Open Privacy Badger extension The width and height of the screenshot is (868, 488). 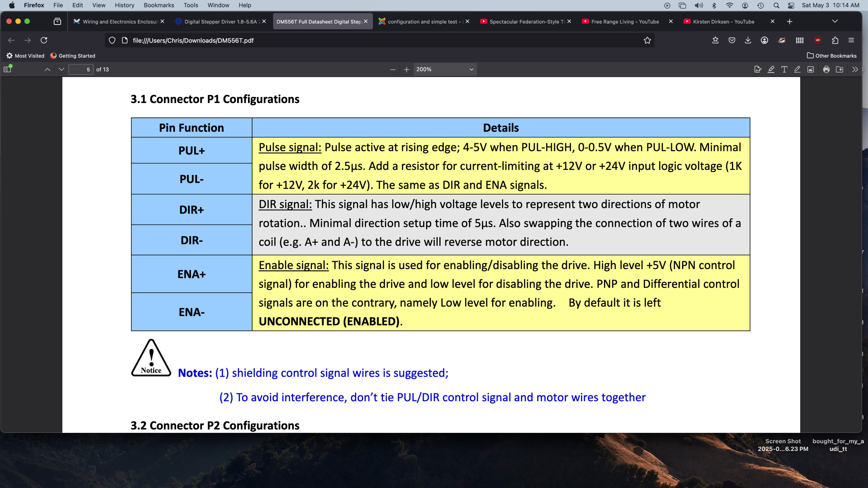[x=782, y=40]
